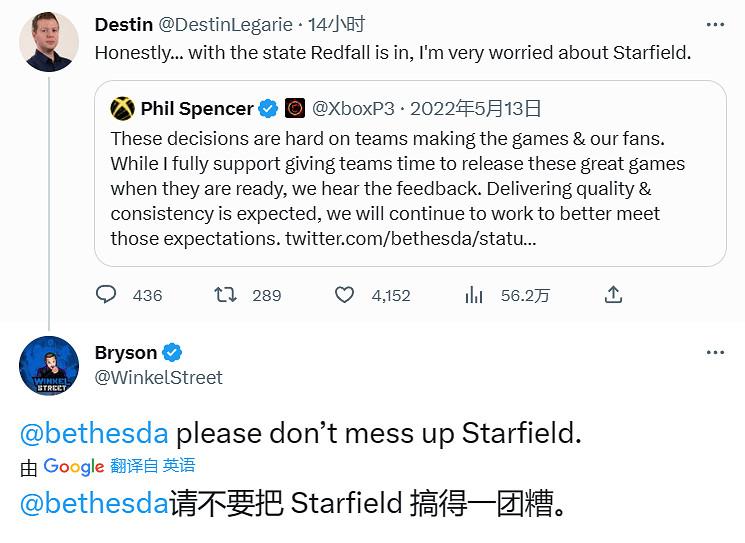Click the @bethesda mention in English tweet
Viewport: 745px width, 543px height.
click(94, 433)
